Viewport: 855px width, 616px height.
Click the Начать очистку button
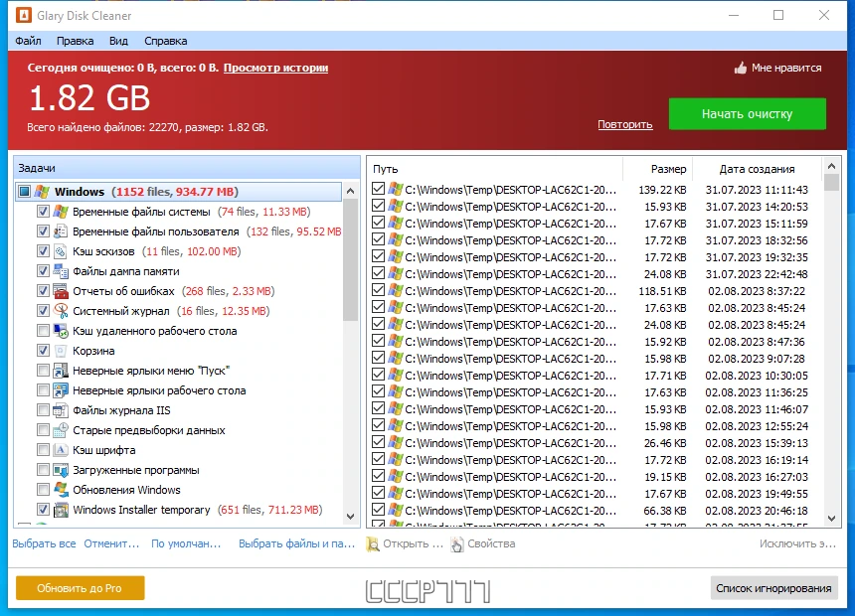click(747, 114)
